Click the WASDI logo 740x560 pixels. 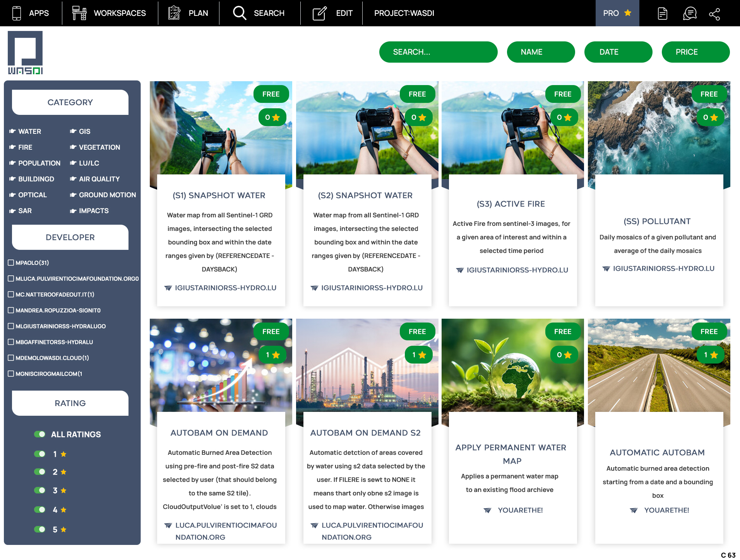[x=25, y=53]
